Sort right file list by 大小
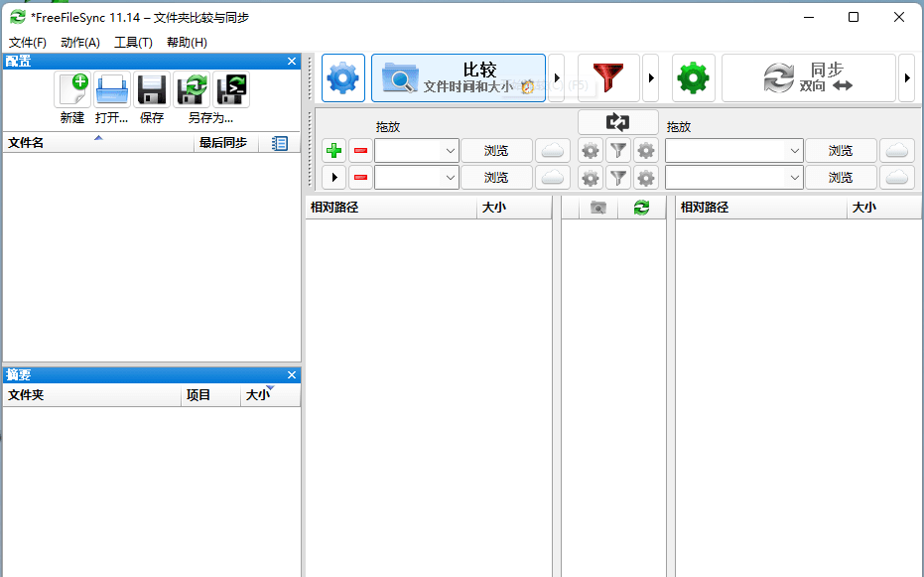 click(884, 208)
